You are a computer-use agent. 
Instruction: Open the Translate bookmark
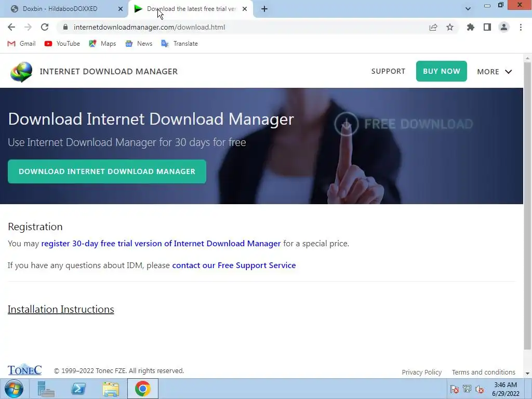pyautogui.click(x=179, y=44)
